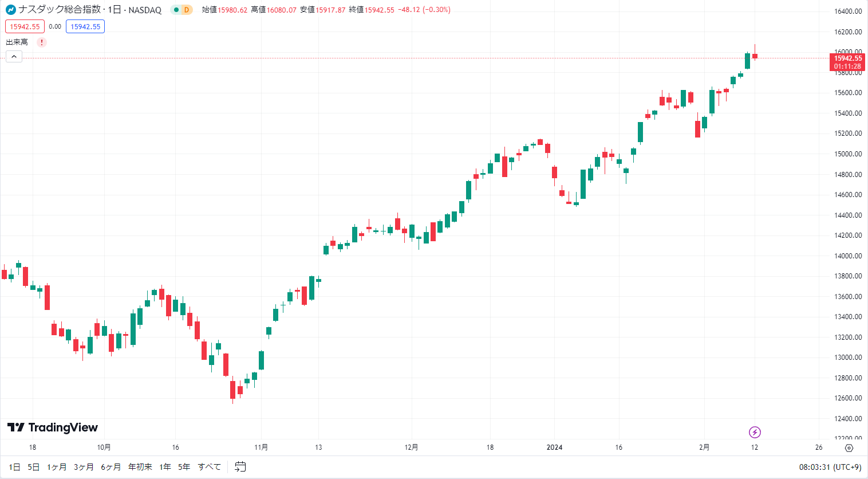Screen dimensions: 868x479
Task: Click the 11月 date axis label
Action: [x=261, y=447]
